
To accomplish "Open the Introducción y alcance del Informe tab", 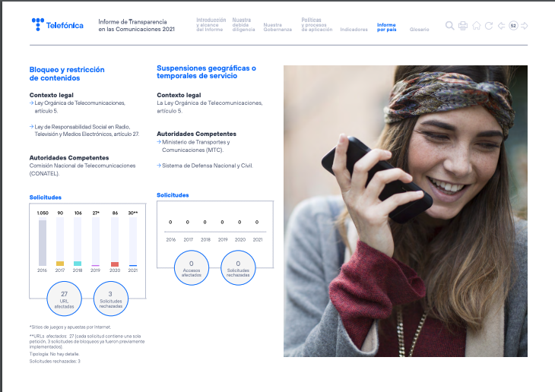I will (x=211, y=24).
